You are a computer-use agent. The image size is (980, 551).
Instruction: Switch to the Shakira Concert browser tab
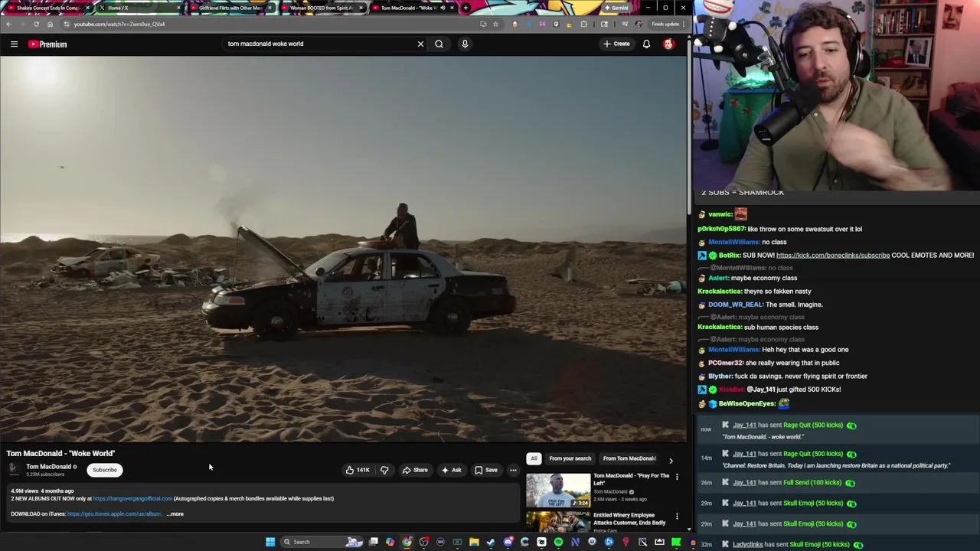(x=48, y=8)
